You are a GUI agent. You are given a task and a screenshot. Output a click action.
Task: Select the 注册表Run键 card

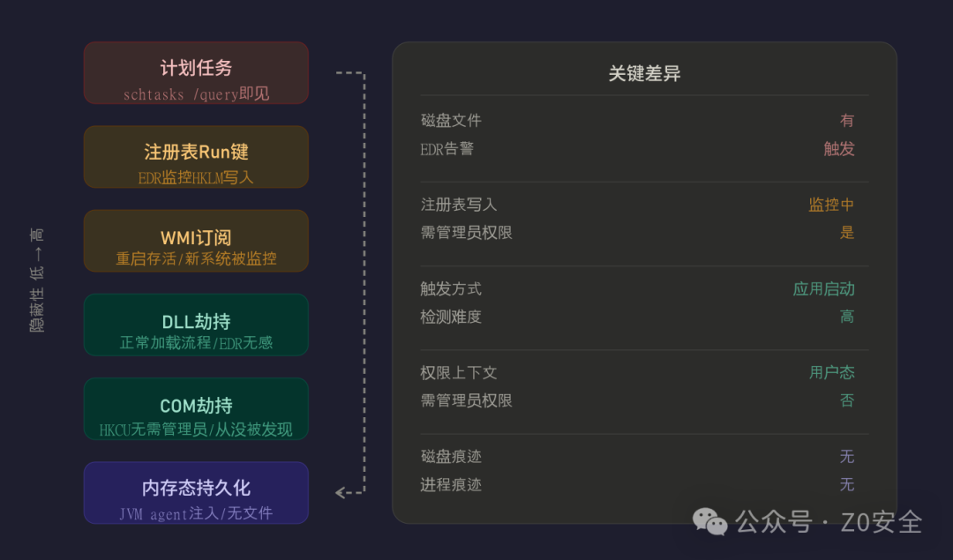(x=196, y=157)
